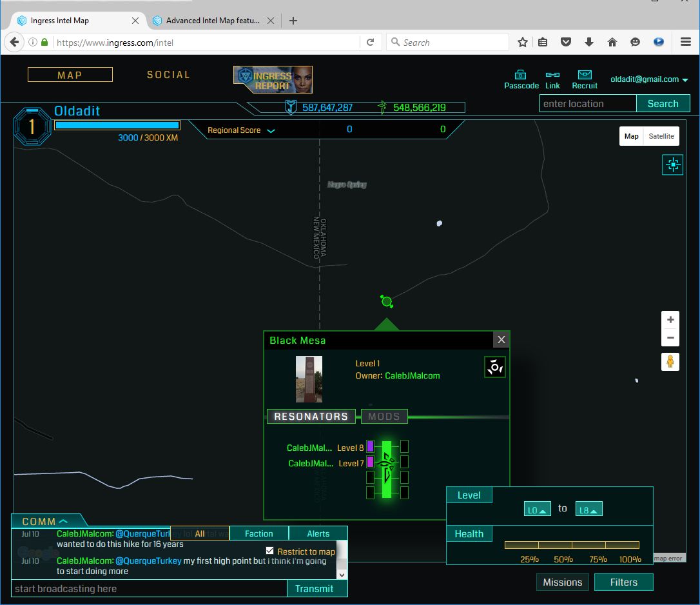This screenshot has height=605, width=700.
Task: Toggle the Restrict to map checkbox
Action: point(270,551)
